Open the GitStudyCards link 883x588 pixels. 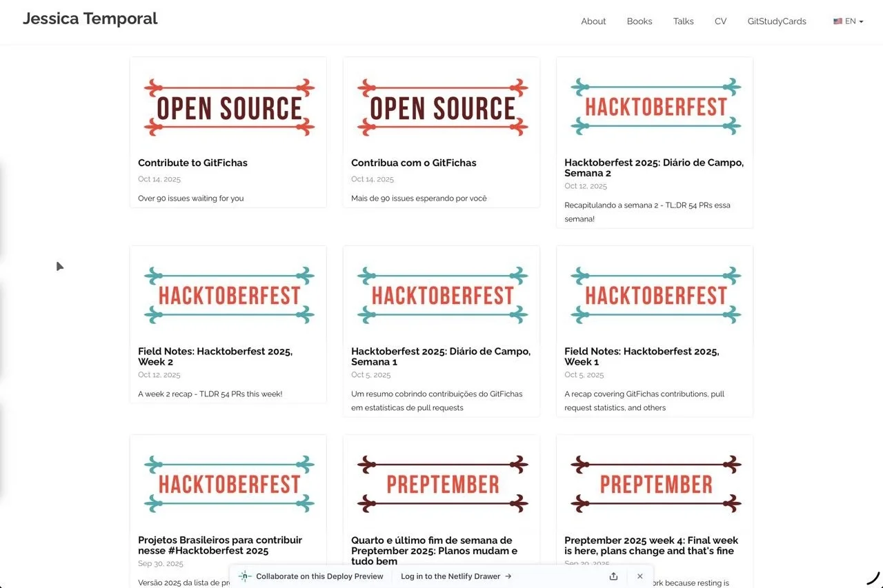click(x=777, y=21)
